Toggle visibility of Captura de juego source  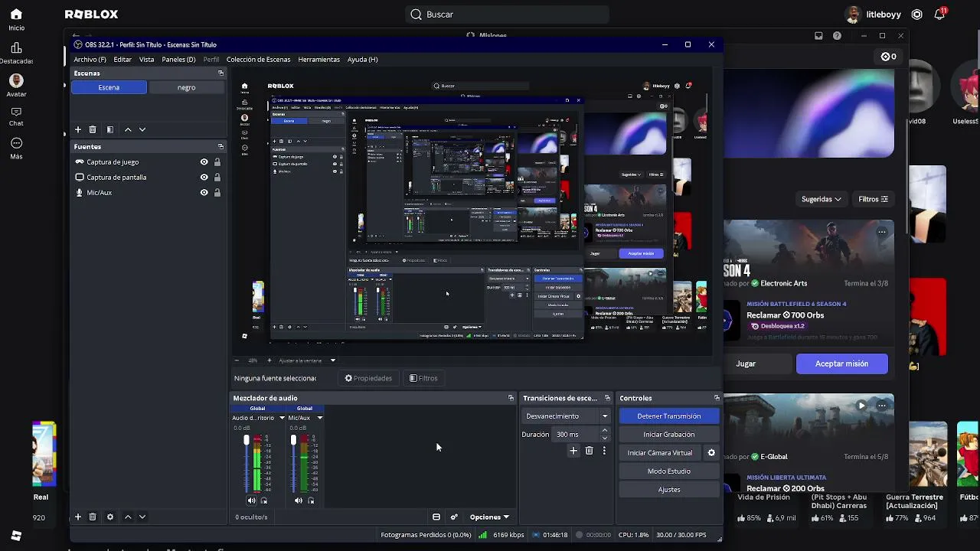click(204, 162)
